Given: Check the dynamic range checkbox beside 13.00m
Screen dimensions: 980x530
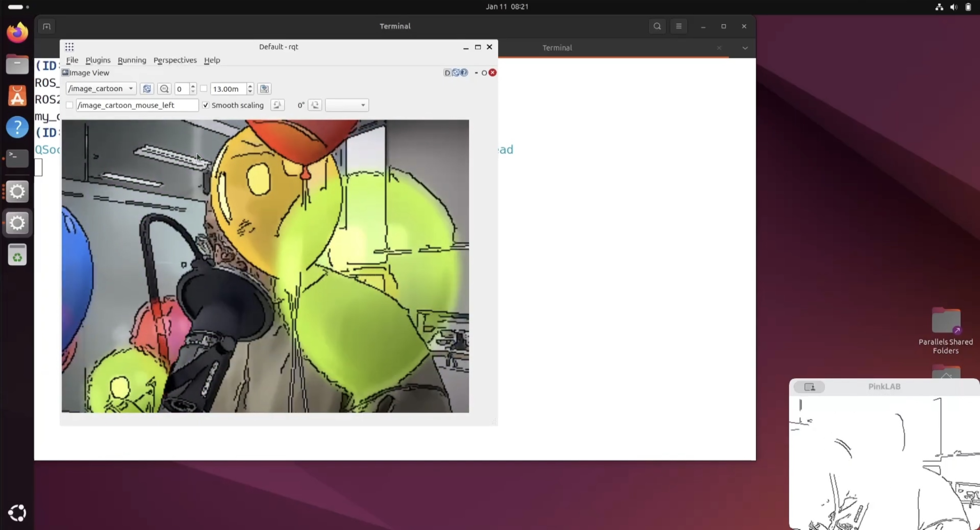Looking at the screenshot, I should (204, 88).
